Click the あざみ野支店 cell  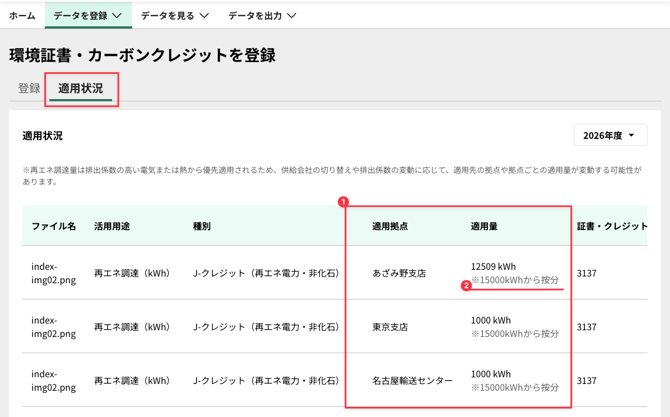pyautogui.click(x=399, y=273)
